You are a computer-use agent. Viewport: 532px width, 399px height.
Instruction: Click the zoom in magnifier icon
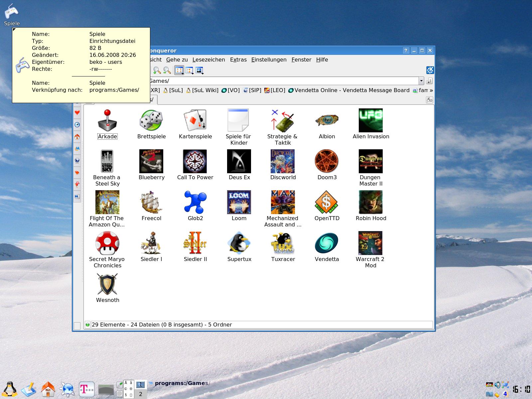point(157,70)
